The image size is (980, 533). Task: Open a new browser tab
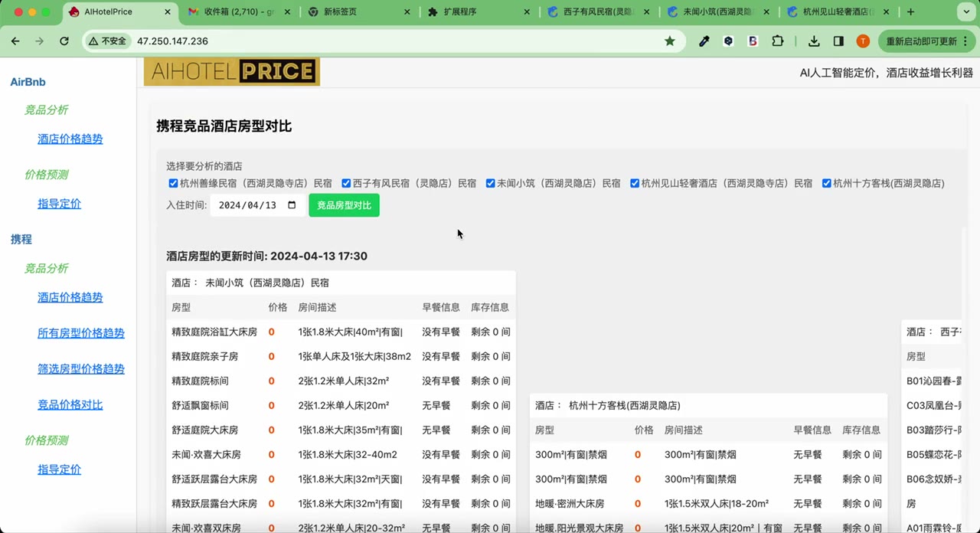(910, 12)
